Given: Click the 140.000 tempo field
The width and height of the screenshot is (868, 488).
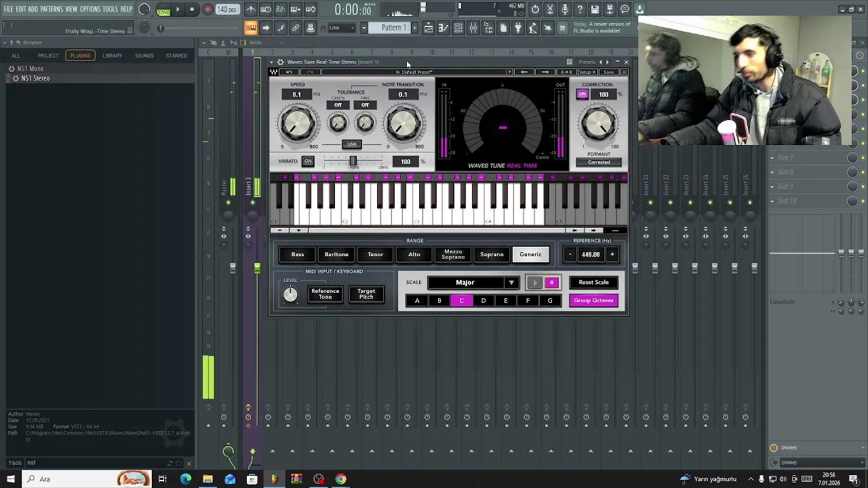Looking at the screenshot, I should click(227, 9).
